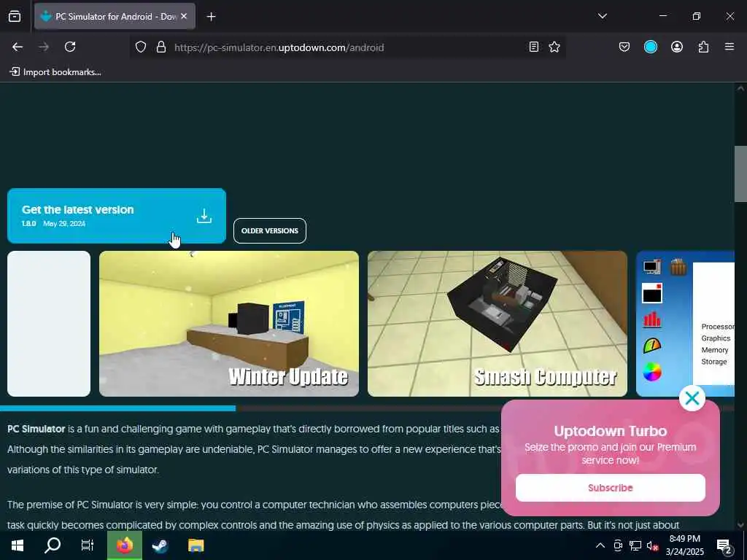Click the muted volume tray icon
747x560 pixels.
pyautogui.click(x=652, y=545)
